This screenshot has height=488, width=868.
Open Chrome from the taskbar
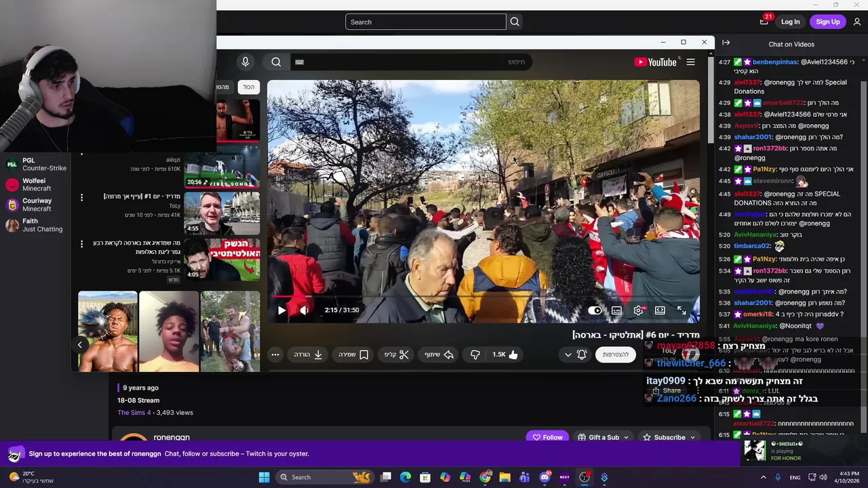(485, 477)
